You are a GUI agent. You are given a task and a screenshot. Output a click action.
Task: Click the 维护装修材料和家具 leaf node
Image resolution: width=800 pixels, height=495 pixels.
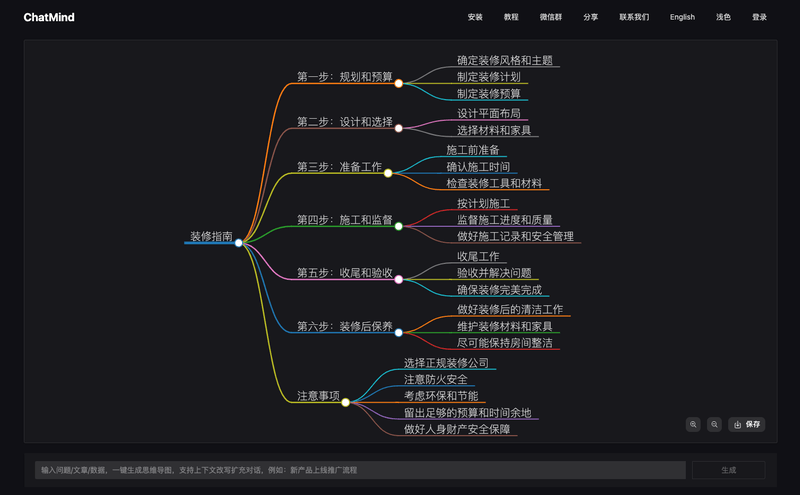coord(505,326)
